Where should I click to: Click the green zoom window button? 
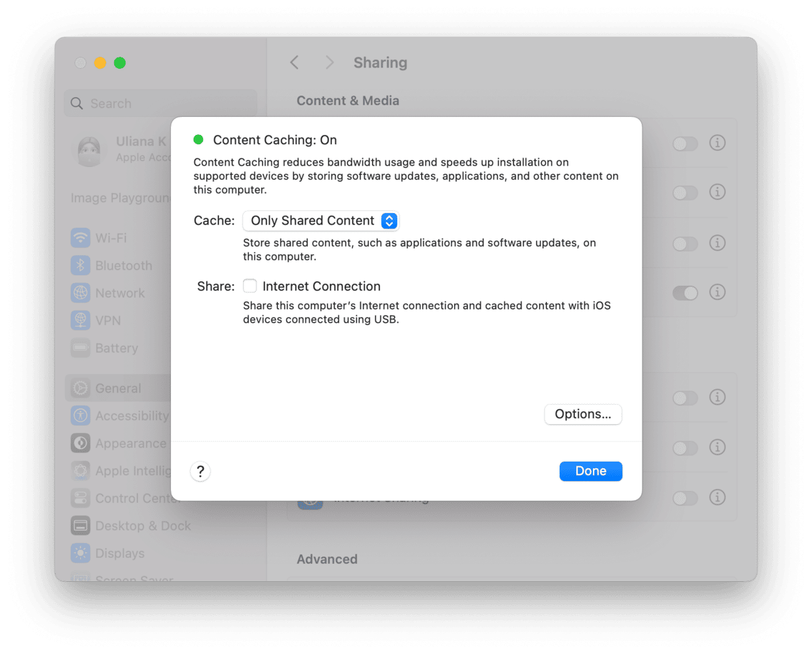point(120,63)
